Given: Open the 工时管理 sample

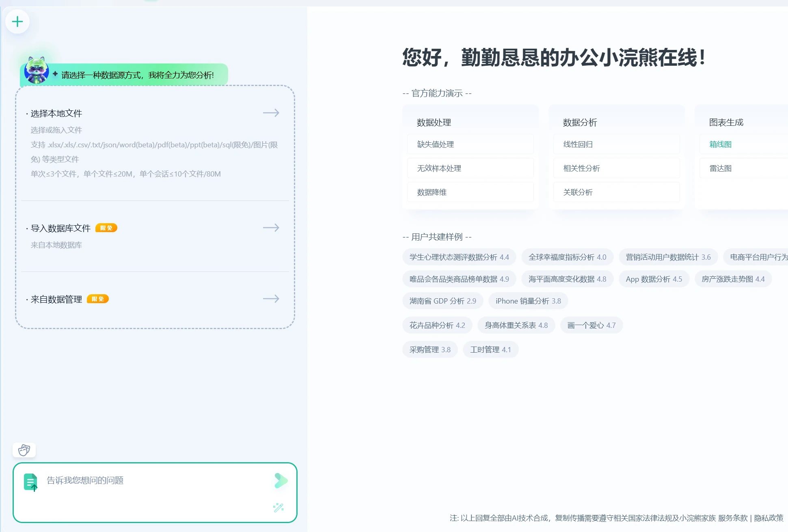Looking at the screenshot, I should pyautogui.click(x=490, y=349).
